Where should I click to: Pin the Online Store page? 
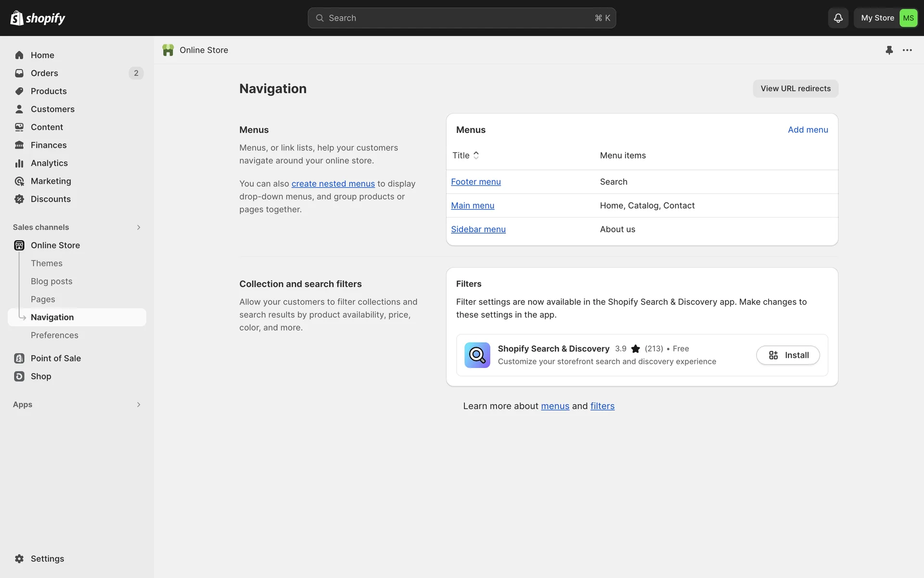(889, 50)
